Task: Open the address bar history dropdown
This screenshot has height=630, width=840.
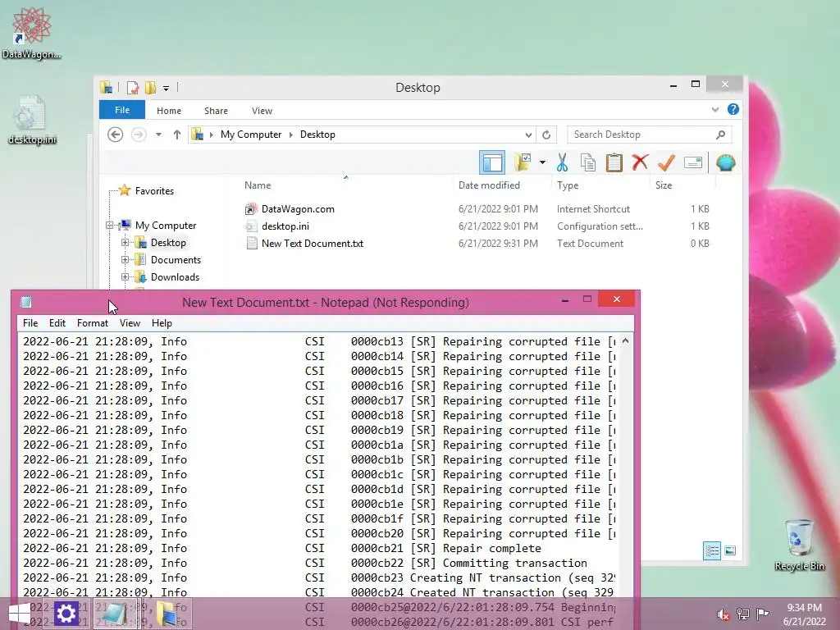Action: click(528, 135)
